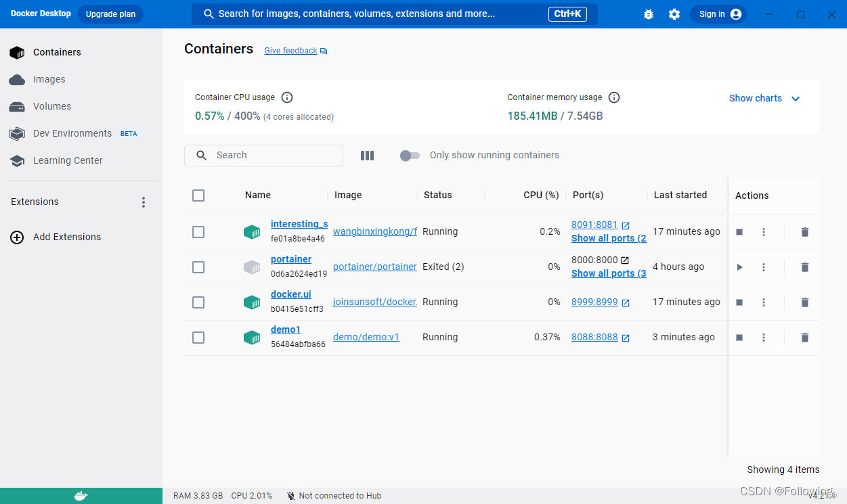The height and width of the screenshot is (504, 847).
Task: Click the demo1 container cube icon
Action: [252, 338]
